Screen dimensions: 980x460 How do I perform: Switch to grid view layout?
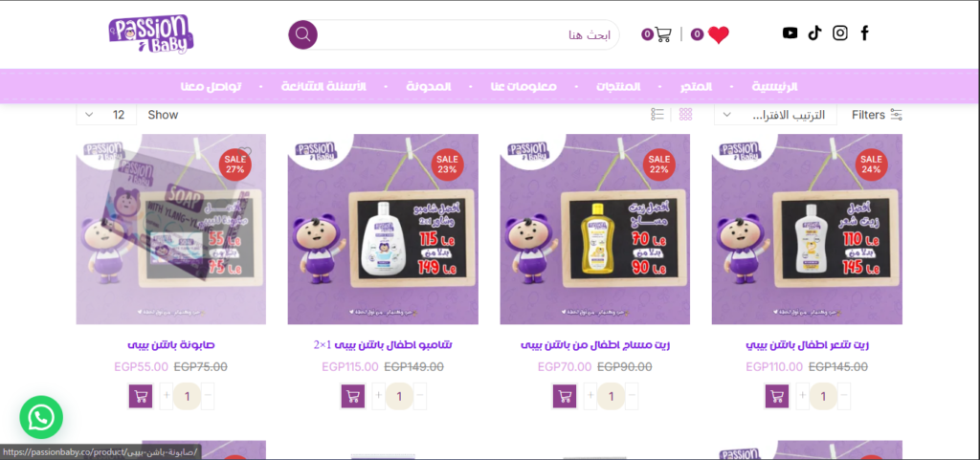click(685, 114)
